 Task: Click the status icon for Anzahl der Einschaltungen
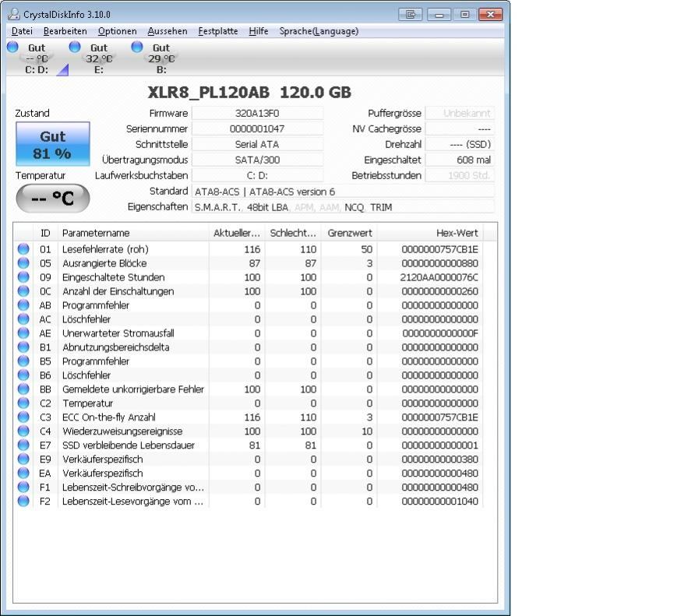pos(23,291)
